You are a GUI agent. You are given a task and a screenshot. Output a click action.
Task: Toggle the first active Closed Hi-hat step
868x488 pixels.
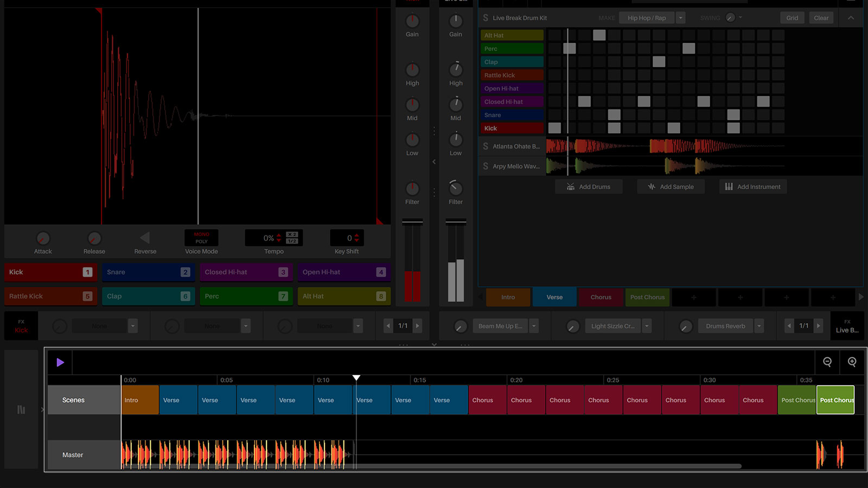point(584,101)
